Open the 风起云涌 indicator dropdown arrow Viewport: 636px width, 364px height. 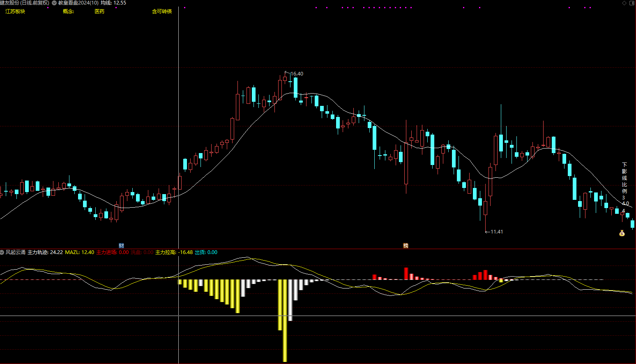(x=2, y=252)
